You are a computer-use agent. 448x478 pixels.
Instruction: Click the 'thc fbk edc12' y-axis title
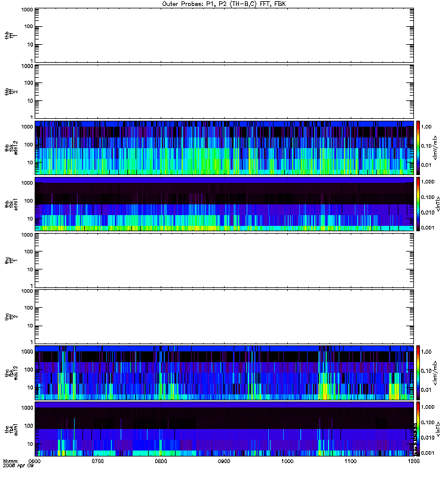pyautogui.click(x=11, y=372)
